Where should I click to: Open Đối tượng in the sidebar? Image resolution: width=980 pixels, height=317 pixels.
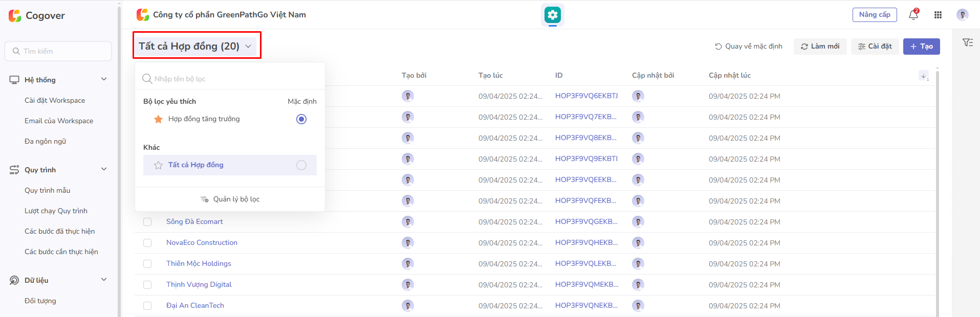tap(40, 301)
